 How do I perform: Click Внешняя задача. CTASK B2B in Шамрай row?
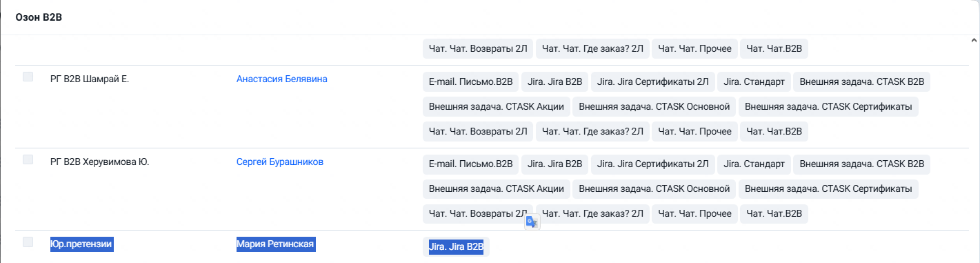[x=861, y=81]
